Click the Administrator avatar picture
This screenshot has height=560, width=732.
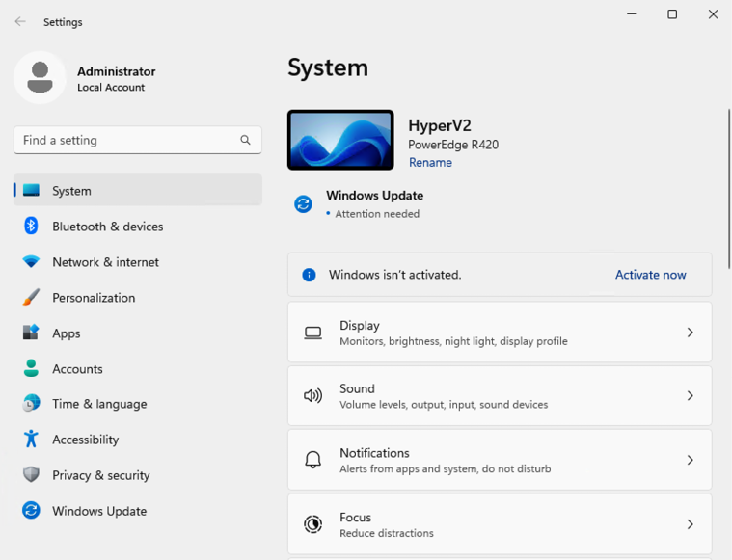[x=40, y=77]
